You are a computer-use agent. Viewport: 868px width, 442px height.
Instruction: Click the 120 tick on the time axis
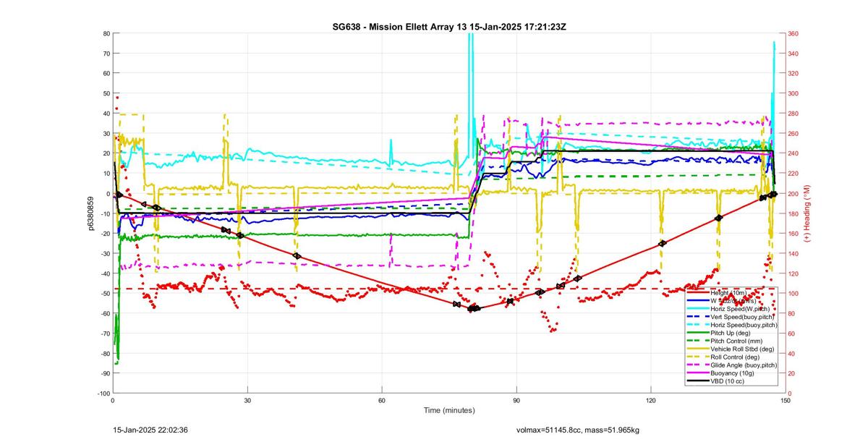pos(652,400)
